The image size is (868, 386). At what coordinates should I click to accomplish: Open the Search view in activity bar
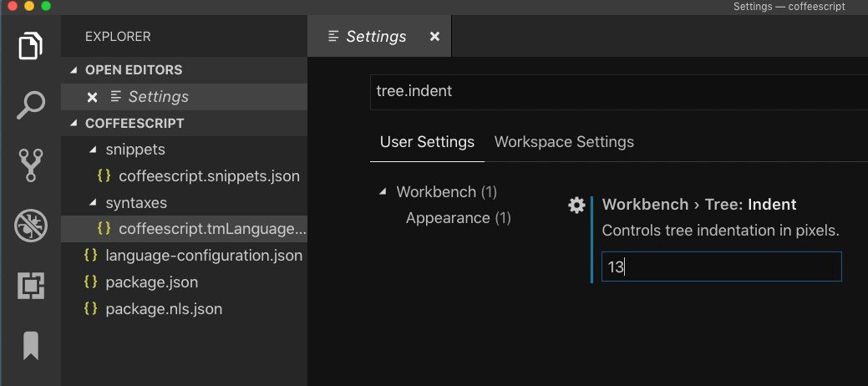pyautogui.click(x=30, y=105)
